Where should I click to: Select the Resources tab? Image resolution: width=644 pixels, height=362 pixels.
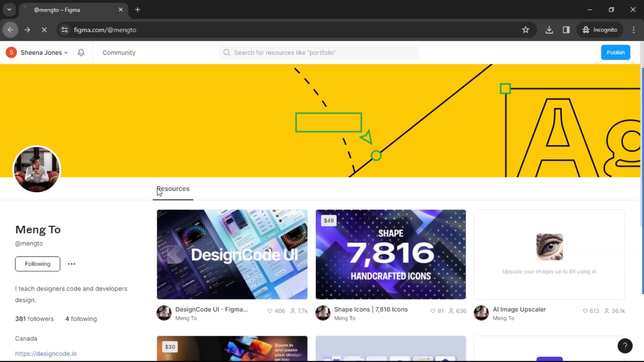point(173,189)
